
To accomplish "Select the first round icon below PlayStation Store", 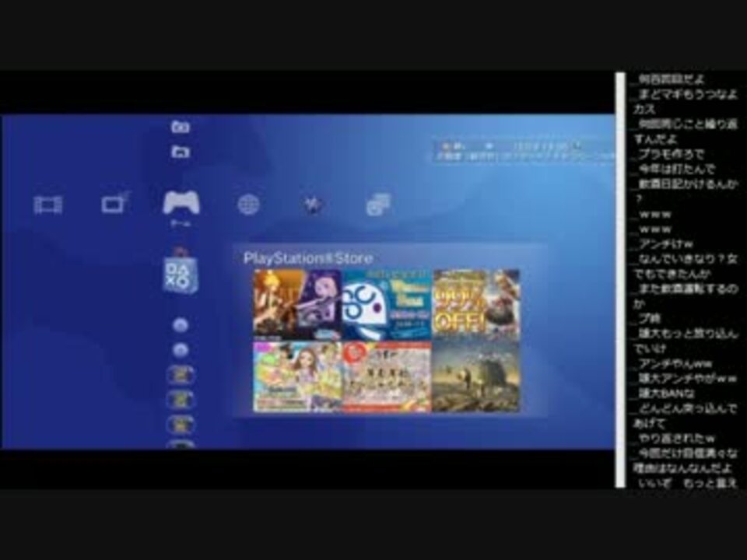I will [180, 325].
